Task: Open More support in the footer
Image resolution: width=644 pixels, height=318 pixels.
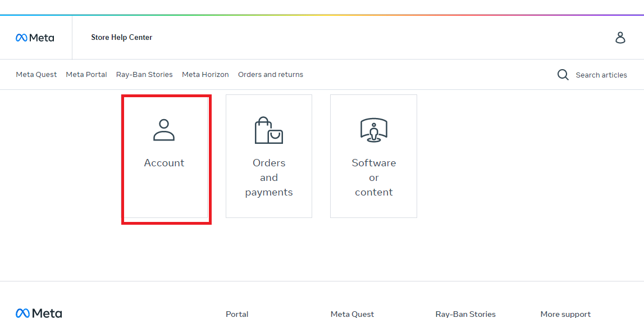Action: [x=565, y=314]
